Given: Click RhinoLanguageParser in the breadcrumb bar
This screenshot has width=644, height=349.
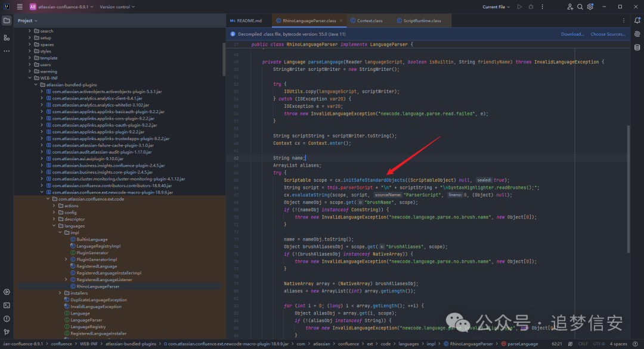Looking at the screenshot, I should coord(471,344).
